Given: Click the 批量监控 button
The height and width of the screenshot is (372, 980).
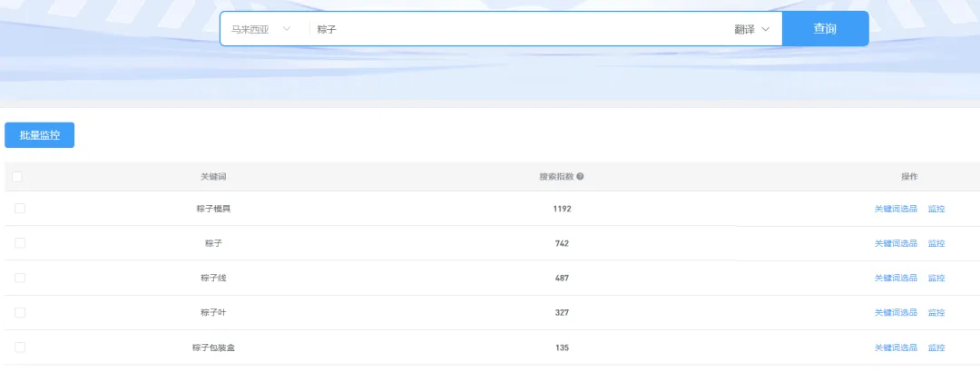Looking at the screenshot, I should (x=39, y=135).
